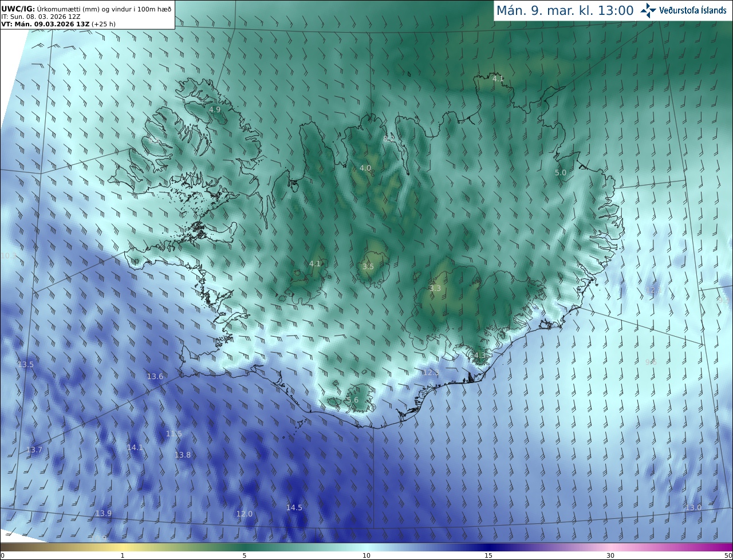Click the 13.6 value southwest of Reykjanes

tap(155, 376)
